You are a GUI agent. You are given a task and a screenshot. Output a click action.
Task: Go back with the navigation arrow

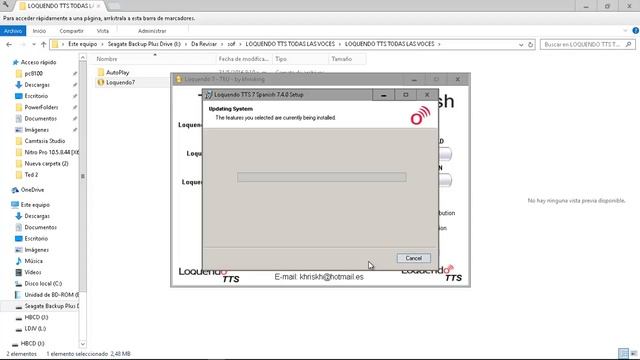coord(9,44)
